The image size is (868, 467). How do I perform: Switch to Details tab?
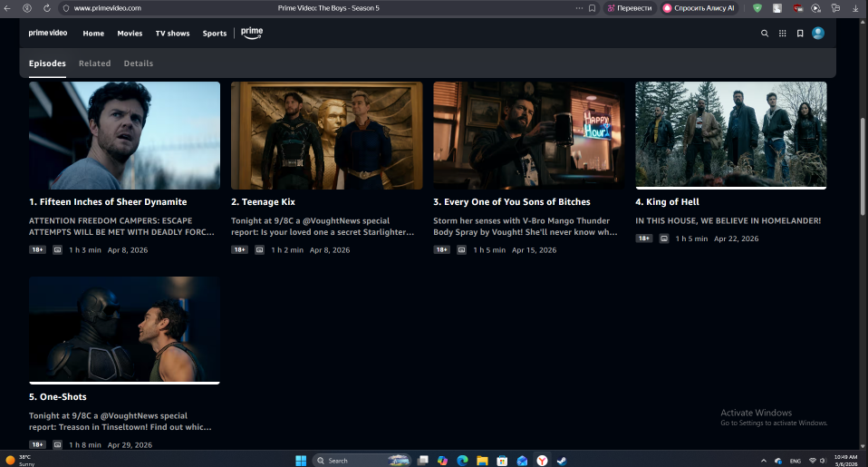click(x=139, y=63)
